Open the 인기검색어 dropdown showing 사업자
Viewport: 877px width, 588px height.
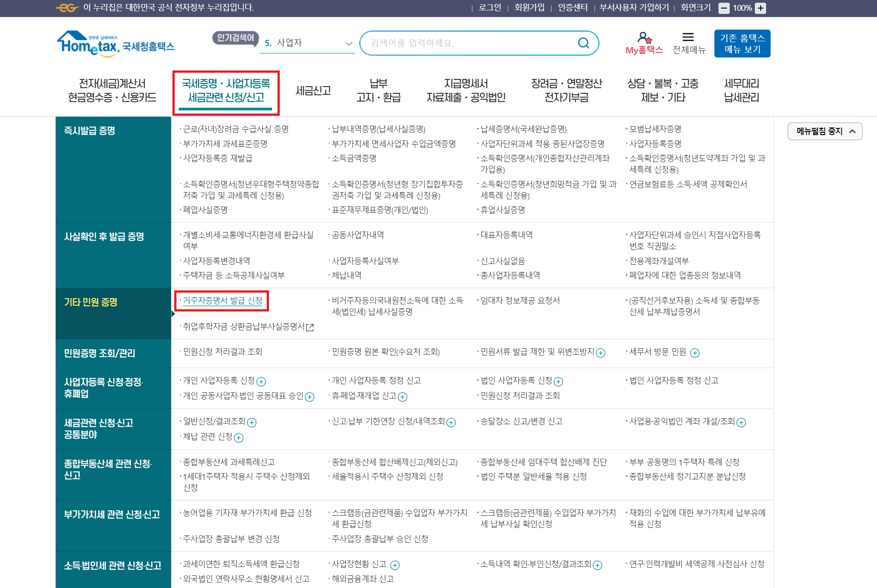[307, 43]
